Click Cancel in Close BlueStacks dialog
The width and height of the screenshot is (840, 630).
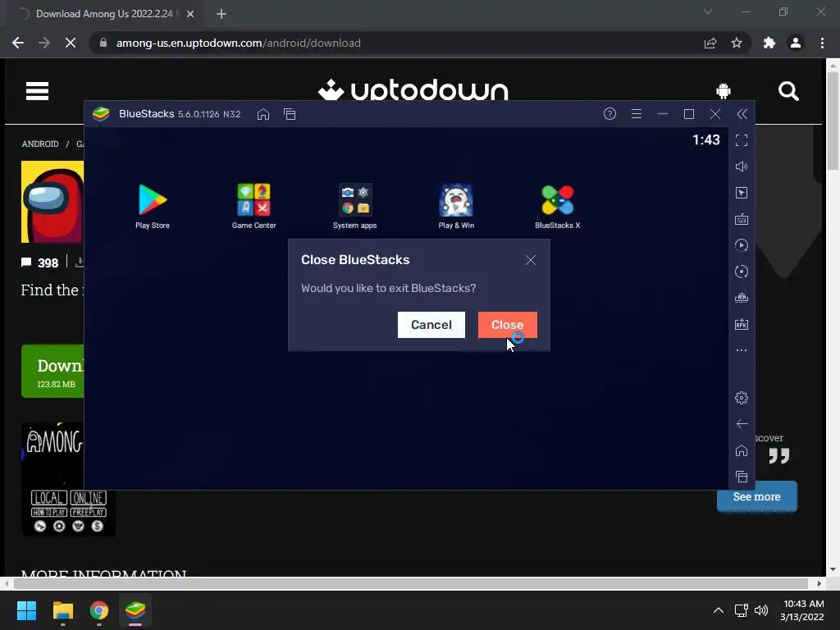(431, 325)
